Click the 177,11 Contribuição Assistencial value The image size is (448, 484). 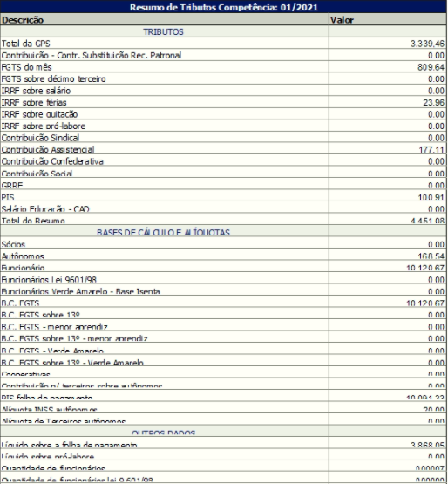pyautogui.click(x=431, y=150)
